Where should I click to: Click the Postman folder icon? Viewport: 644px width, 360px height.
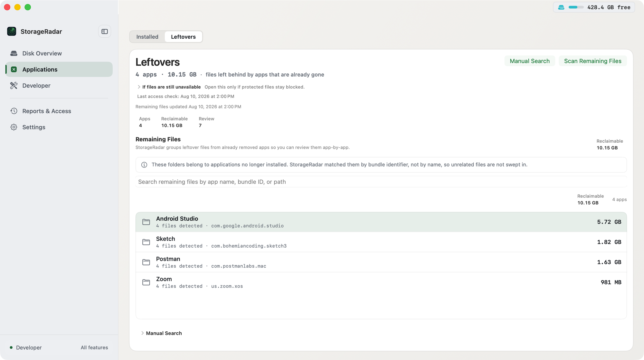(x=146, y=262)
